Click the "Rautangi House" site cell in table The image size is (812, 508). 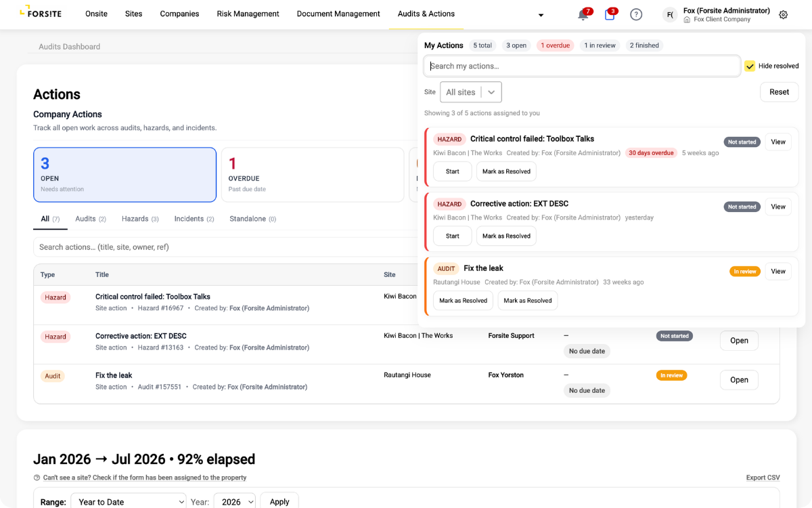(x=407, y=375)
